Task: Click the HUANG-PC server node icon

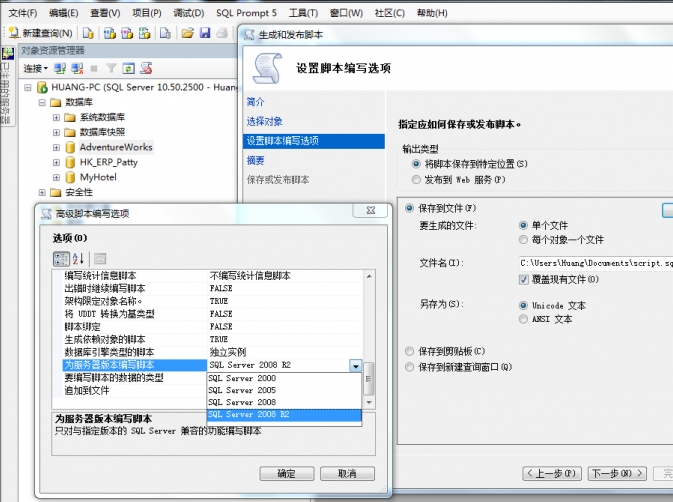Action: pos(42,88)
